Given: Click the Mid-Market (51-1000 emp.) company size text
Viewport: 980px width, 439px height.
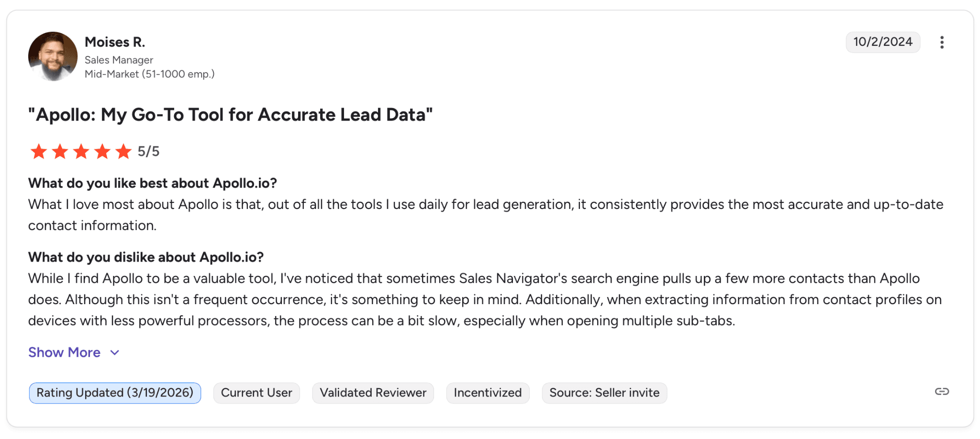Looking at the screenshot, I should pyautogui.click(x=149, y=74).
